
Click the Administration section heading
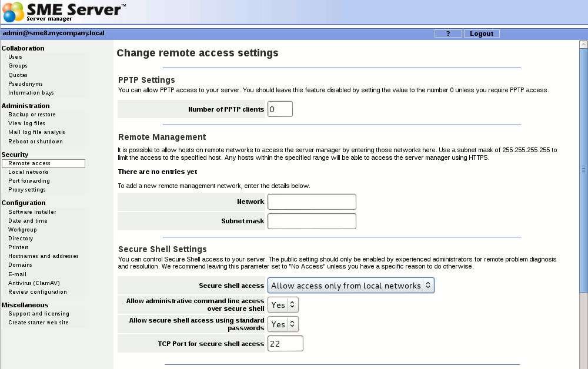(25, 106)
